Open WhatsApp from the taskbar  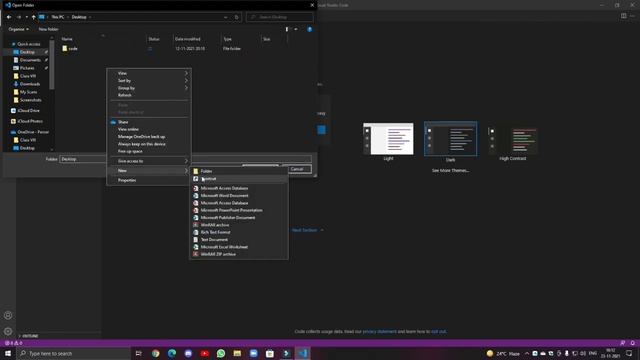(x=221, y=353)
